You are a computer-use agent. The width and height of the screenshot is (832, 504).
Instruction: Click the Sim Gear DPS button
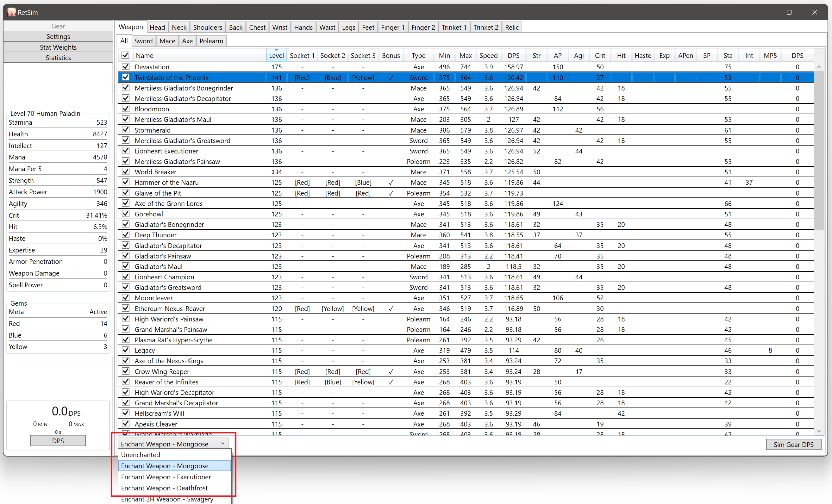(793, 444)
